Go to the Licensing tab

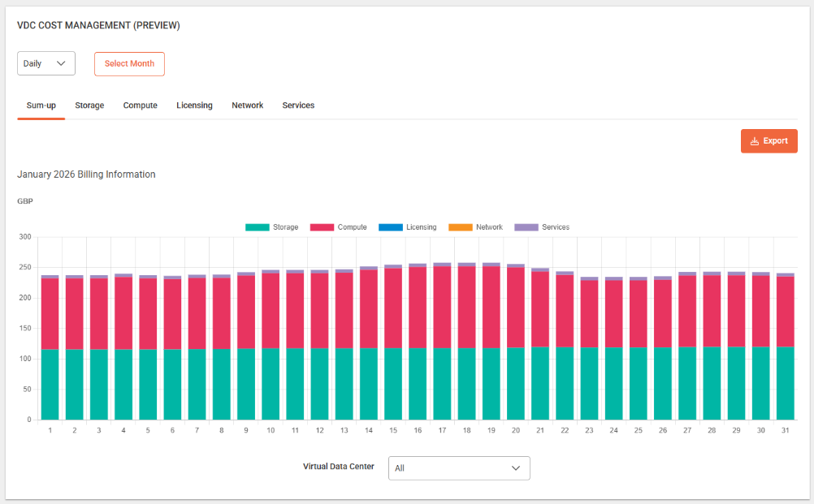tap(194, 106)
